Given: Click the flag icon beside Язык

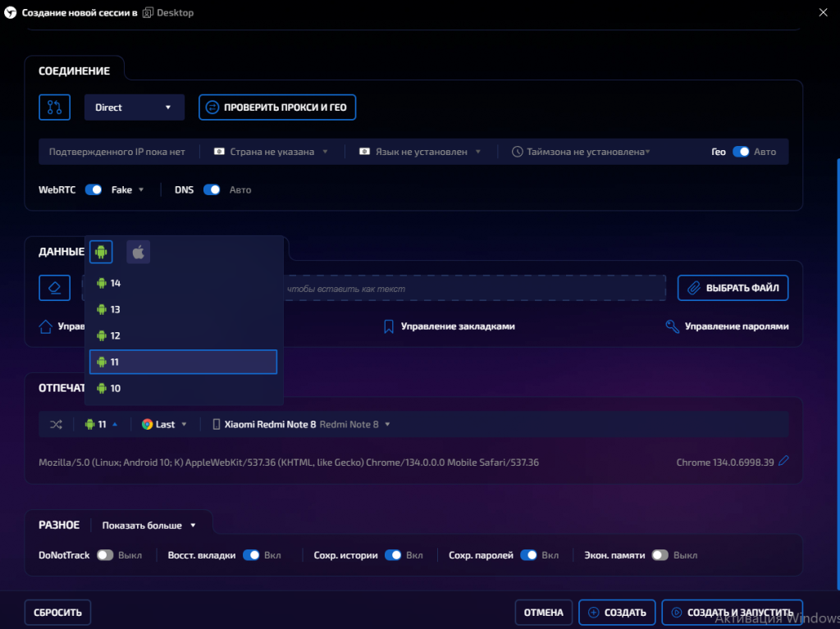Looking at the screenshot, I should [364, 152].
